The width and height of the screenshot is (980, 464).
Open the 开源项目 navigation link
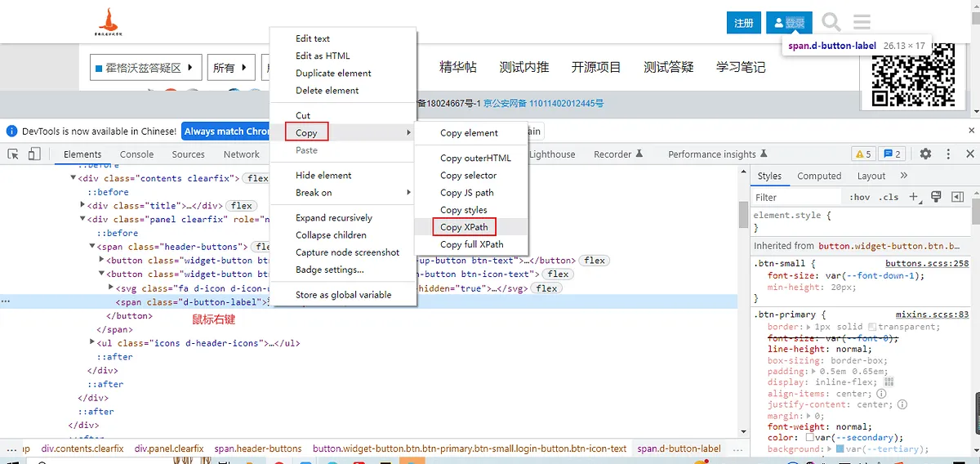[596, 67]
